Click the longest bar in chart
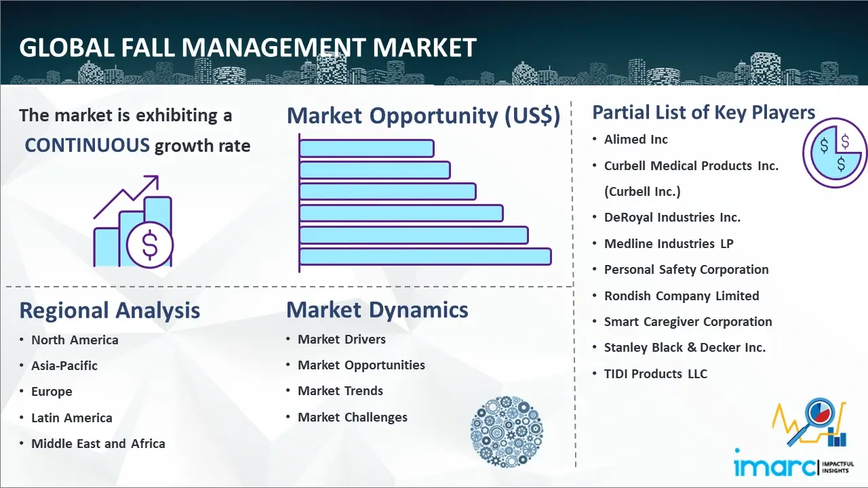The width and height of the screenshot is (868, 488). [425, 257]
